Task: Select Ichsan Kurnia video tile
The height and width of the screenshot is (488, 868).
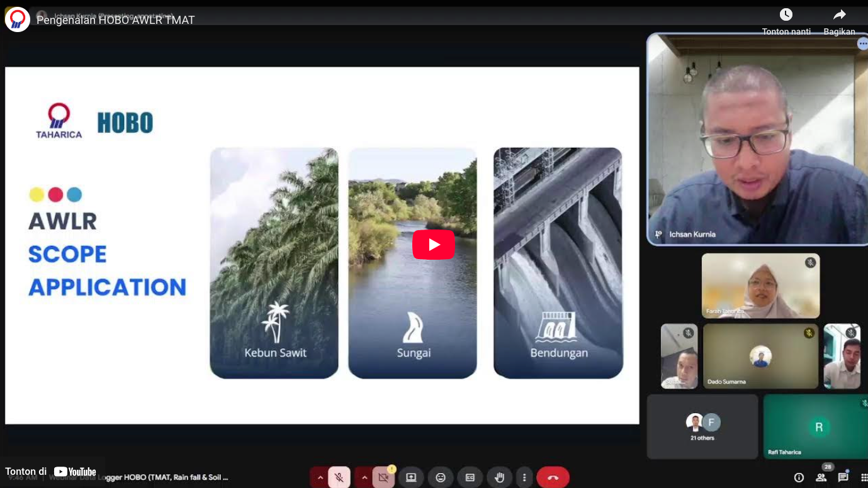Action: coord(757,139)
